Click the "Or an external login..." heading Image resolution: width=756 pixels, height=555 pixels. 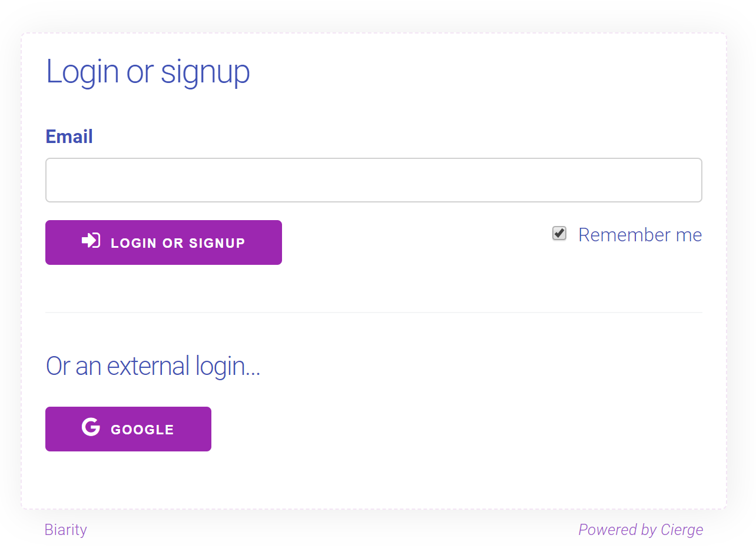tap(153, 366)
